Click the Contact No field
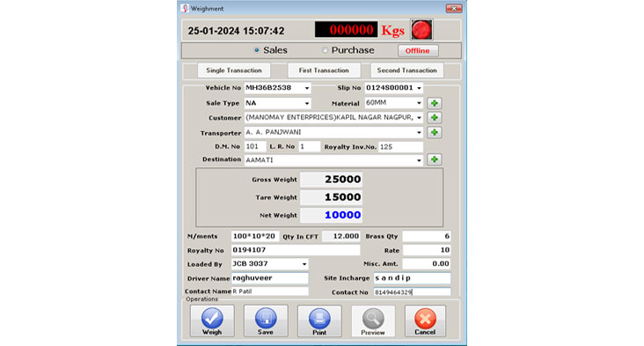Image resolution: width=644 pixels, height=346 pixels. tap(412, 292)
